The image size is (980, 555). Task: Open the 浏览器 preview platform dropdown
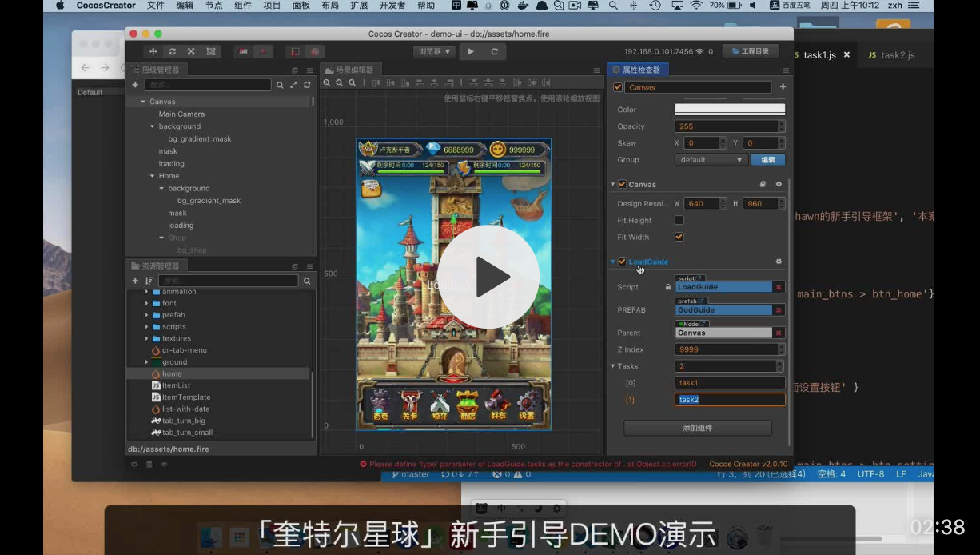(434, 51)
